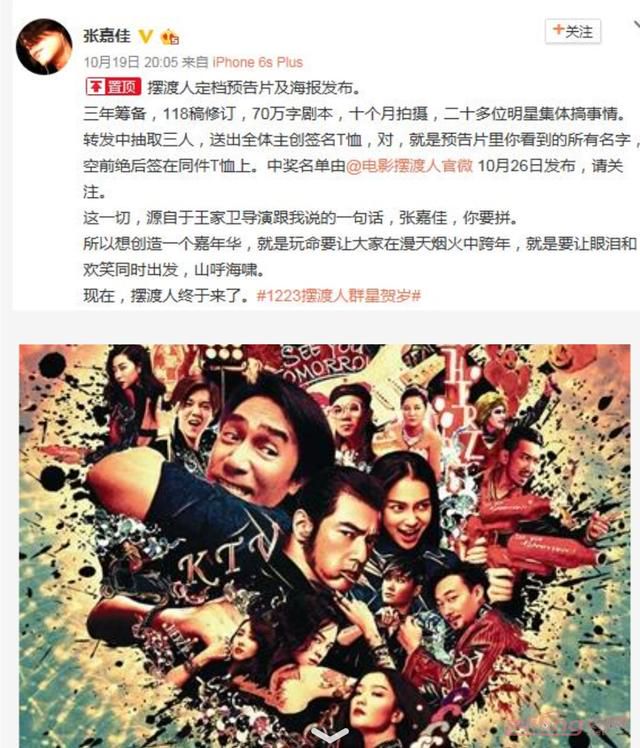Open the #1223摆渡人群星贺岁# hashtag
640x748 pixels.
(339, 296)
